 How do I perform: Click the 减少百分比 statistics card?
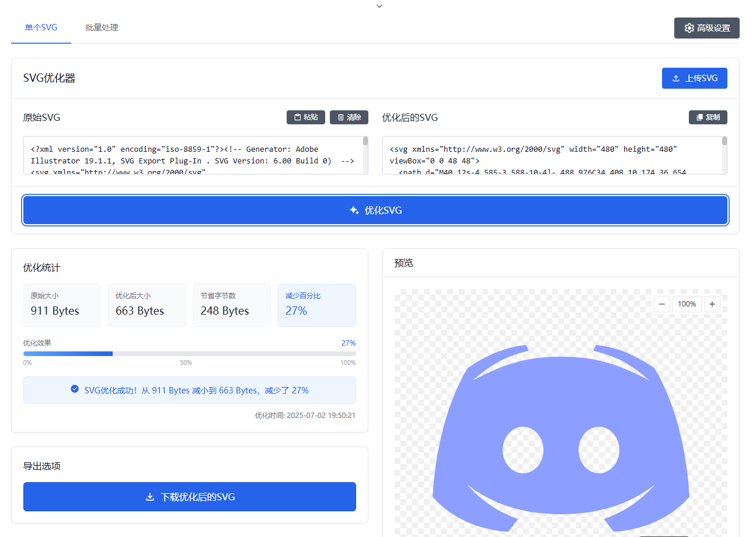coord(317,305)
